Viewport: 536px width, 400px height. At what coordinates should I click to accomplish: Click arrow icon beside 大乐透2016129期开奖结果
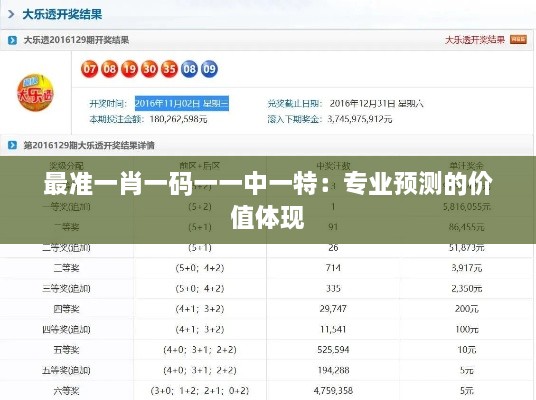[12, 40]
